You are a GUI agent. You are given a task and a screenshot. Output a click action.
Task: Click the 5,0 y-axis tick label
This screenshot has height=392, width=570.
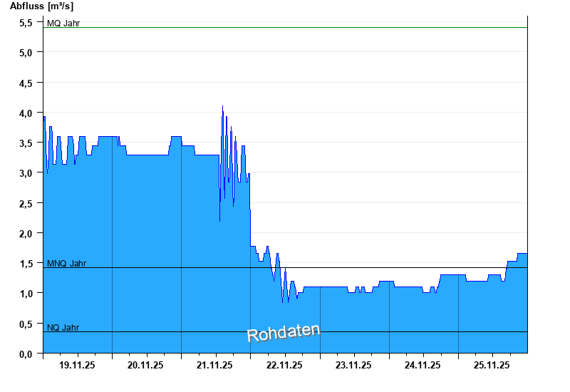point(26,53)
